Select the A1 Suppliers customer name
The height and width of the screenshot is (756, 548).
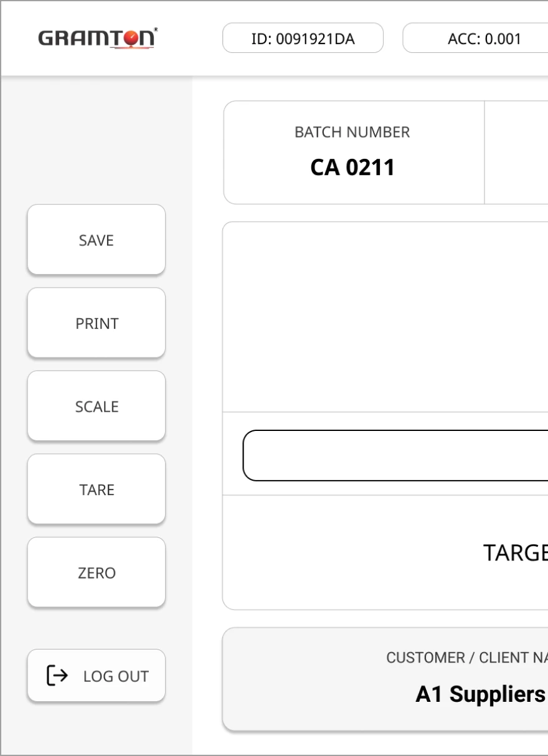click(x=481, y=694)
